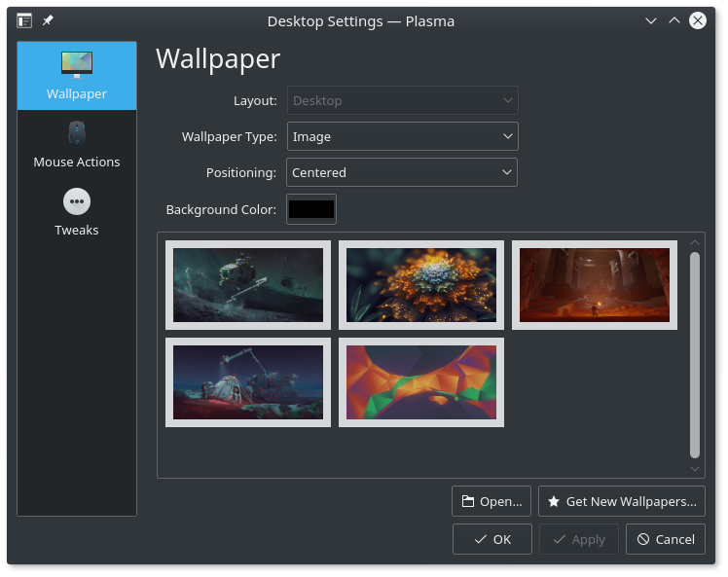Close the Desktop Settings window
The width and height of the screenshot is (728, 577).
coord(697,20)
